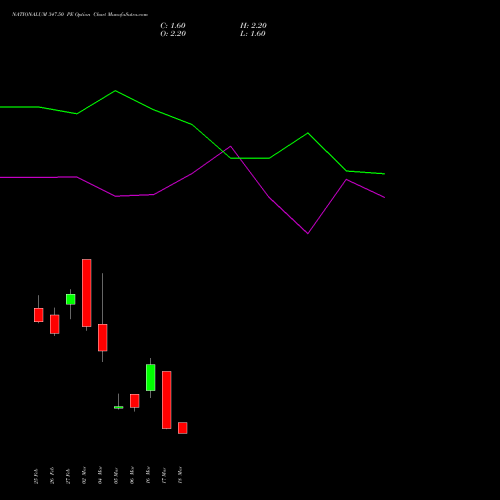Viewport: 500px width, 500px height.
Task: Select the high value H: 2.20
Action: [253, 26]
